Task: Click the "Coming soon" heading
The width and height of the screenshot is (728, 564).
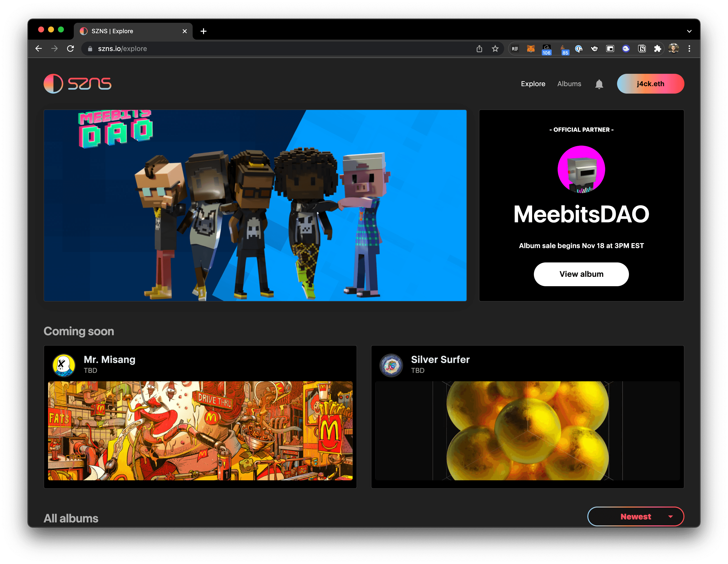Action: pos(79,331)
